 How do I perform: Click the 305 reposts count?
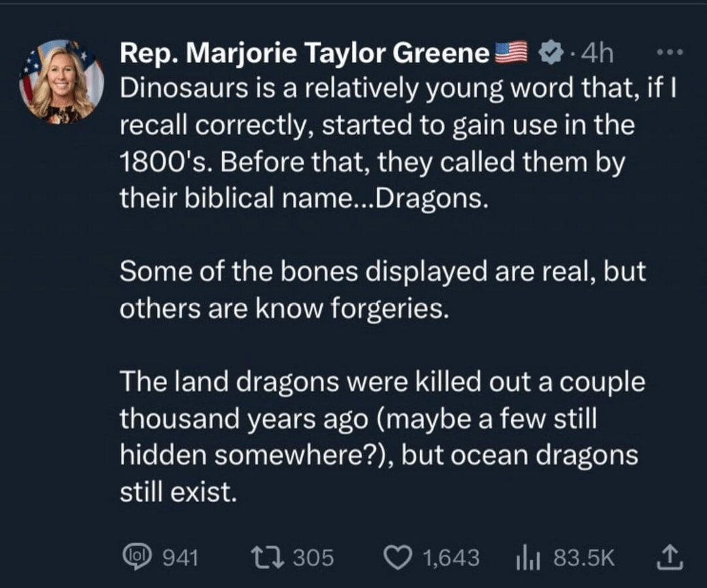313,558
